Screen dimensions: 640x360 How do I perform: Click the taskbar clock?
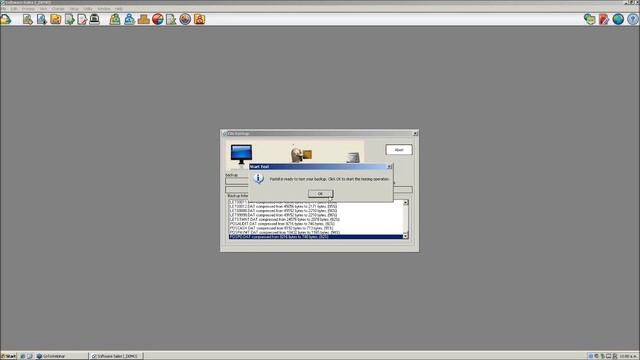tap(628, 356)
